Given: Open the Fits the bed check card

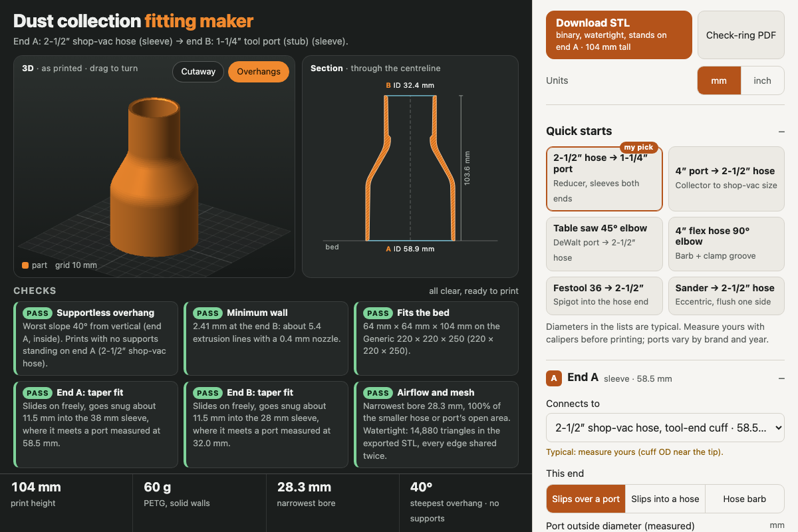Looking at the screenshot, I should (436, 338).
